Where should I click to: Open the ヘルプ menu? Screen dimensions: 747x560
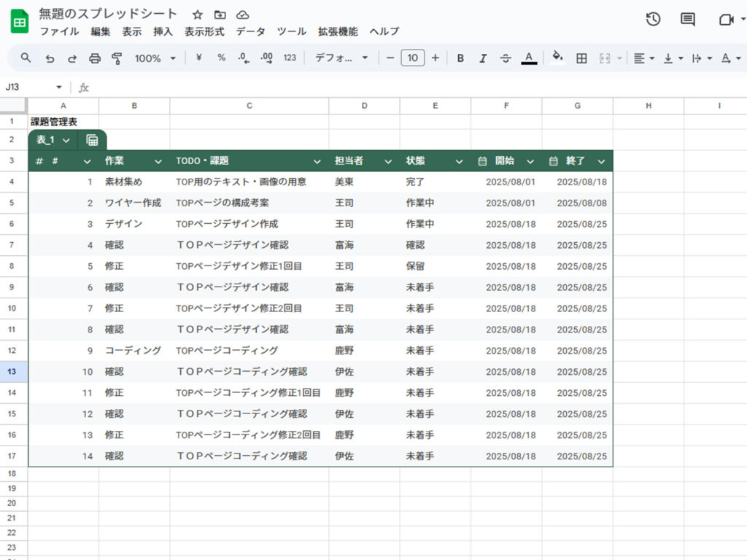384,31
